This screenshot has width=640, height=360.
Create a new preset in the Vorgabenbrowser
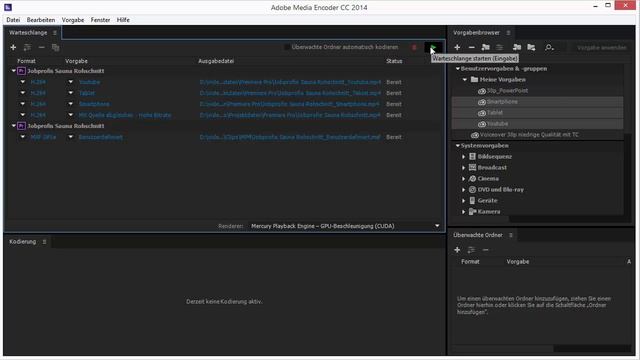pyautogui.click(x=457, y=47)
